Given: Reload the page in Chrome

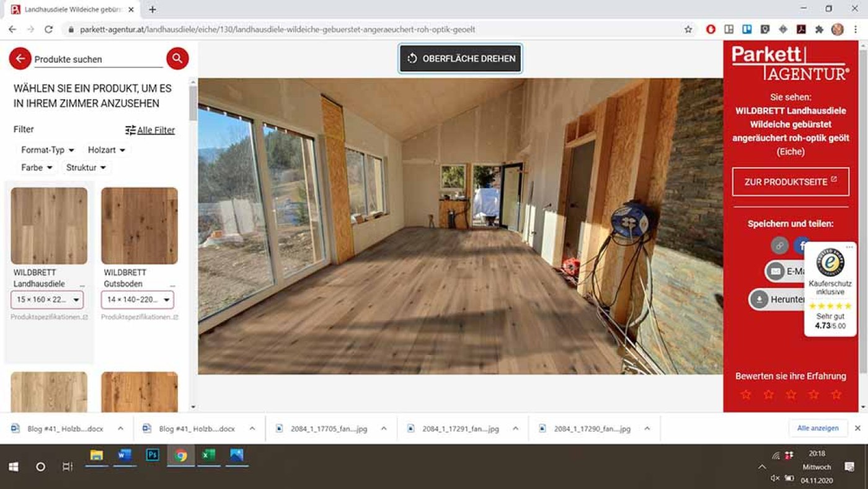Looking at the screenshot, I should pos(49,29).
